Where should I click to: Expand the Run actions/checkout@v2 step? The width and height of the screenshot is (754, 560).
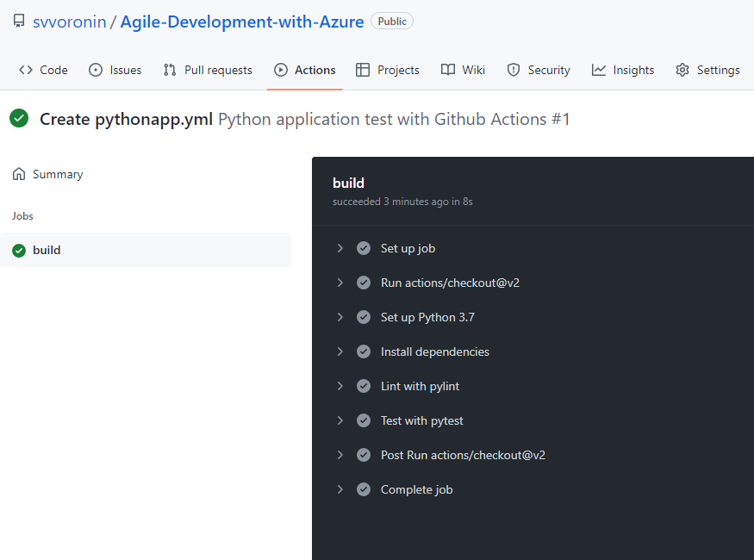pos(340,283)
